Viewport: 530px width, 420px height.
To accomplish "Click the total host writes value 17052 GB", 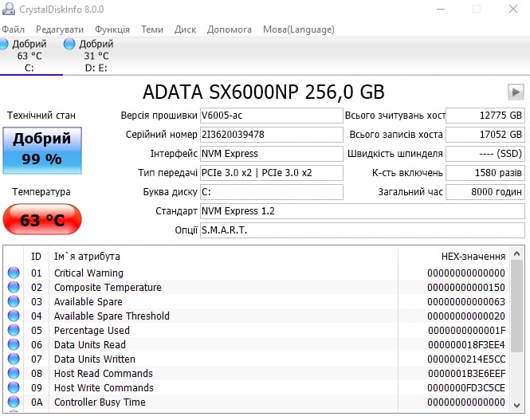I will 485,135.
